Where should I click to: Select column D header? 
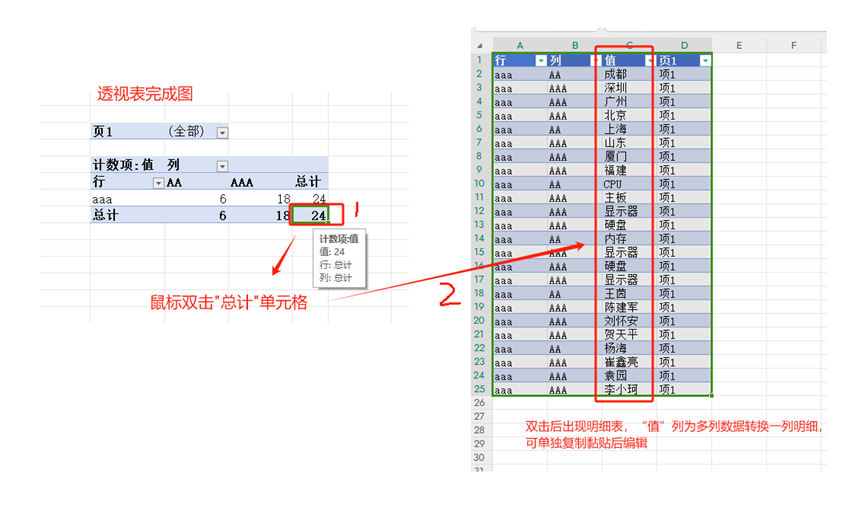click(684, 45)
